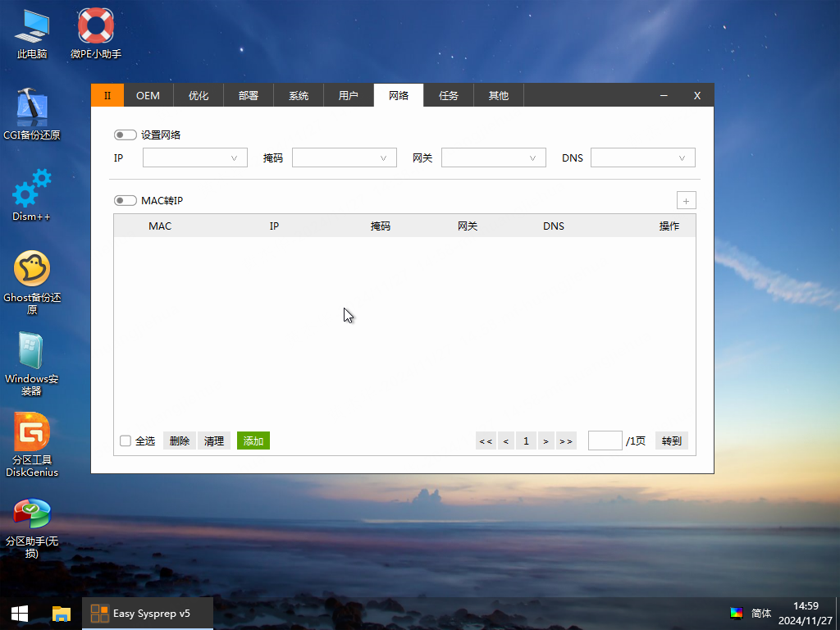Click the 清理 button

click(x=214, y=441)
